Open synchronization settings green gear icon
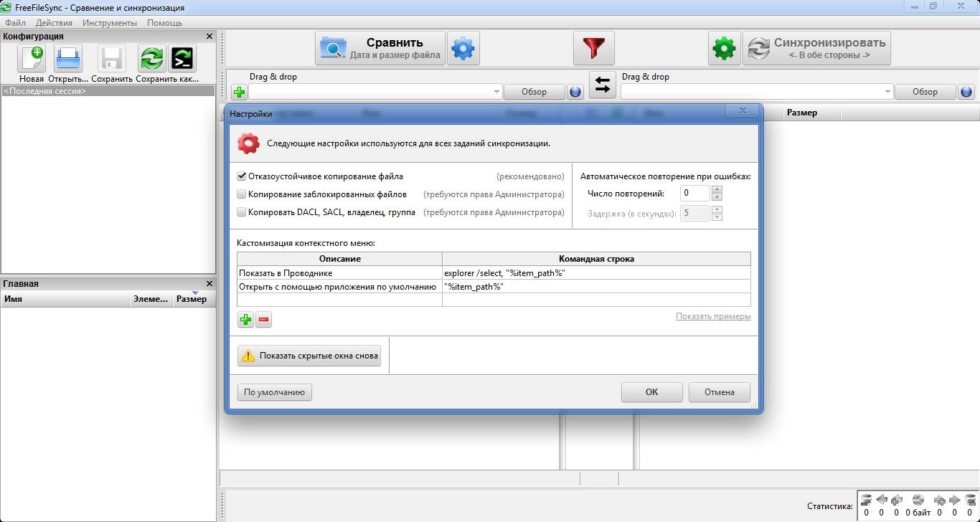This screenshot has width=980, height=522. click(725, 49)
